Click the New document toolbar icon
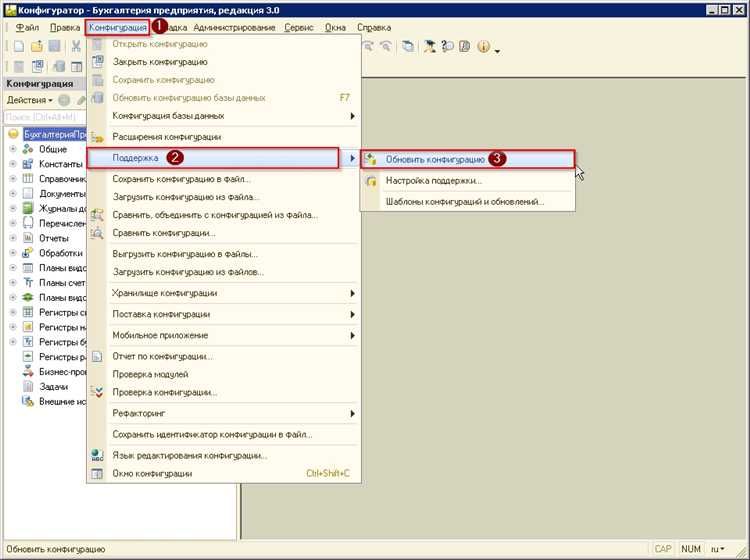Viewport: 750px width, 560px height. coord(19,46)
